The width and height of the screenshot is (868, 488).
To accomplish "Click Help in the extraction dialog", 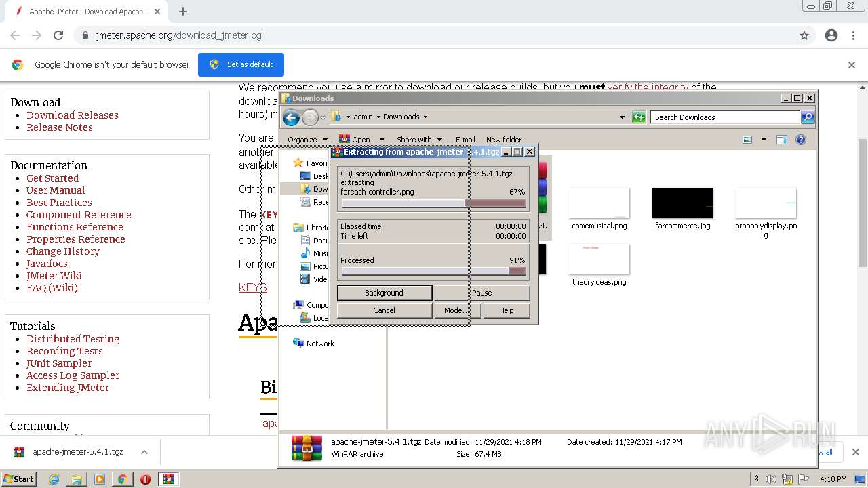I will click(x=507, y=310).
